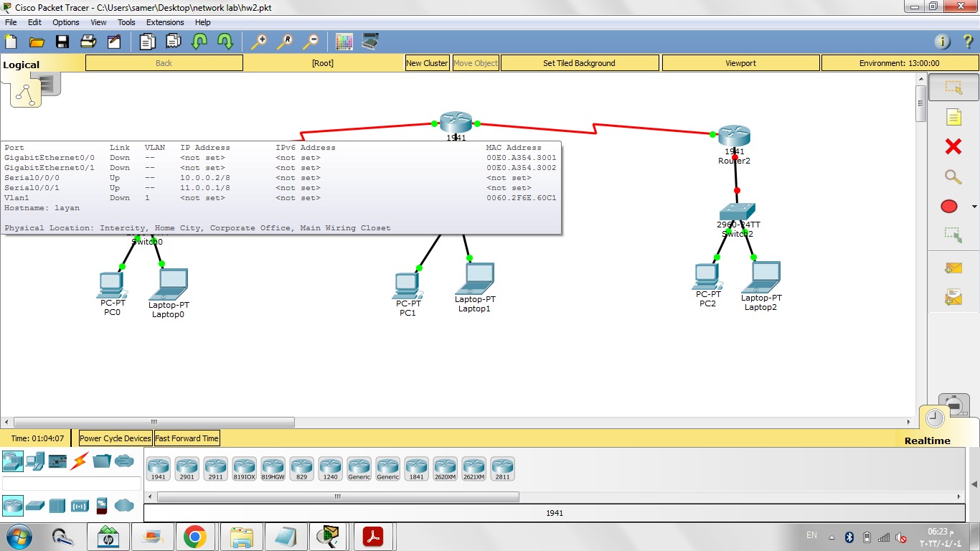Viewport: 980px width, 551px height.
Task: Select the Network Devices category
Action: [x=13, y=461]
